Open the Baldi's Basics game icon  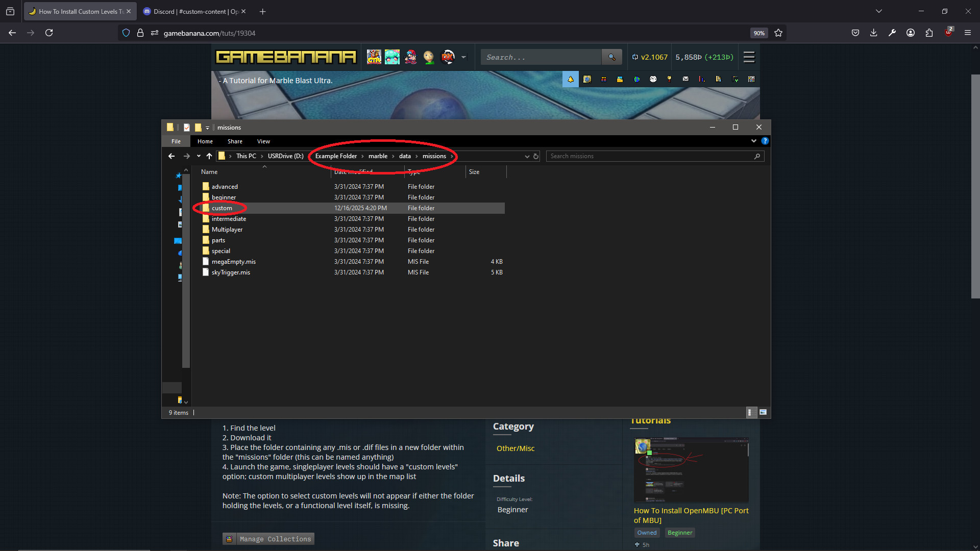point(429,57)
